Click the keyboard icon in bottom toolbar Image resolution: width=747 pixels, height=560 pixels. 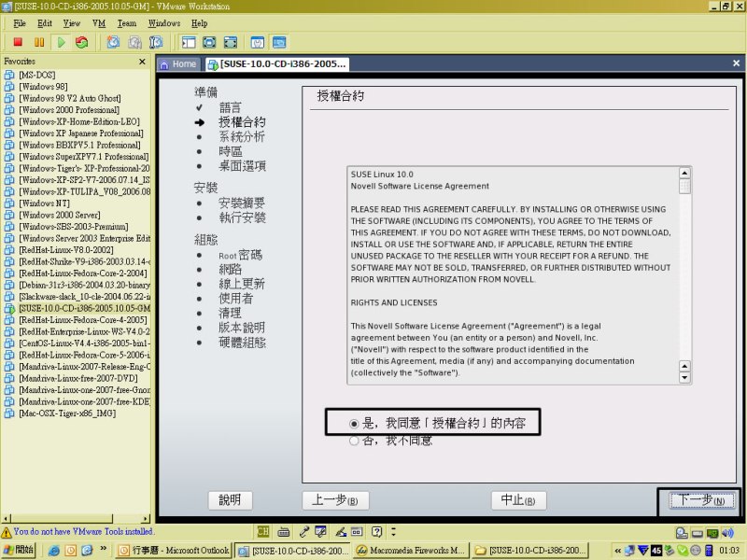(284, 532)
